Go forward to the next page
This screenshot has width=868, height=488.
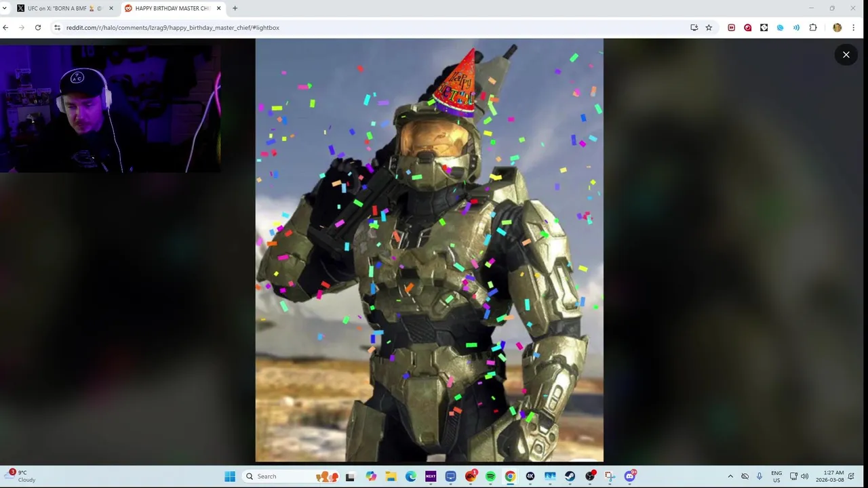(22, 28)
